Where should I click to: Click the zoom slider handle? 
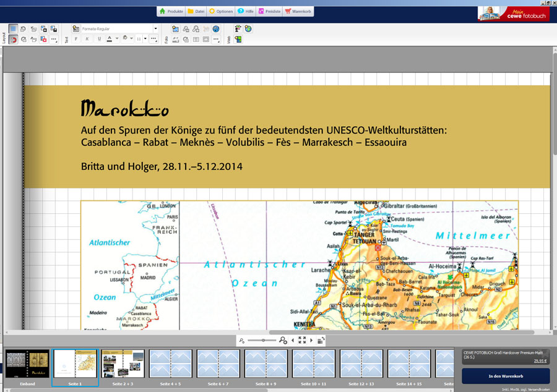263,341
